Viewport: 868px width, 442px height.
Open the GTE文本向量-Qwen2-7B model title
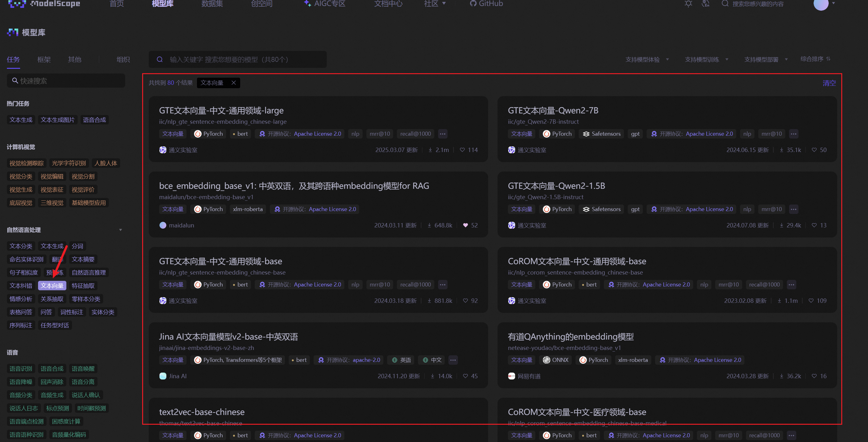coord(553,110)
